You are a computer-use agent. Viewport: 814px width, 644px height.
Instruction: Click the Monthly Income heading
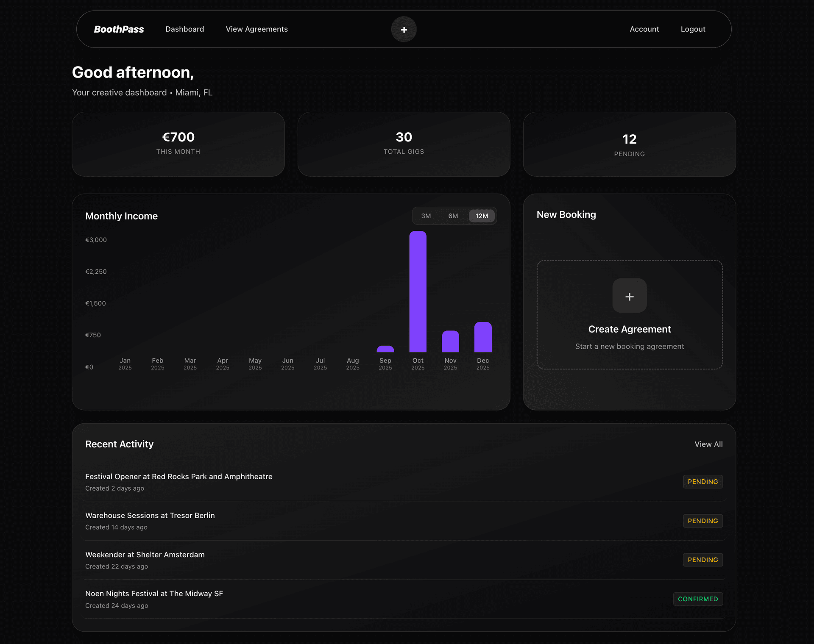[x=121, y=216]
